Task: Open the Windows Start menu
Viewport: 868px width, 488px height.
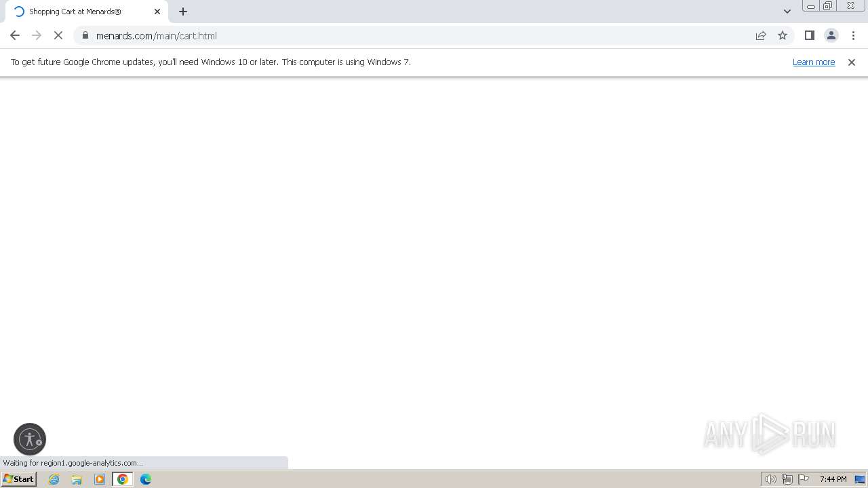Action: tap(19, 479)
